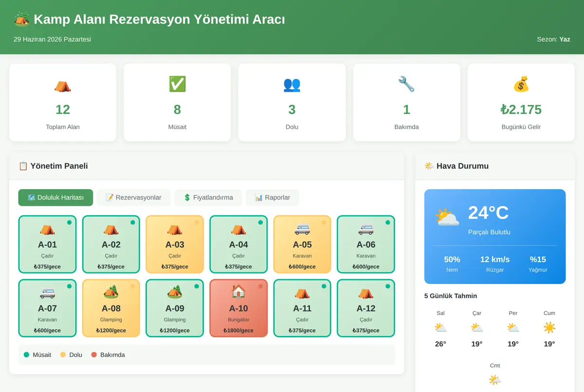Click the weather icon beside Hava Durumu title
The image size is (584, 392).
pos(429,166)
